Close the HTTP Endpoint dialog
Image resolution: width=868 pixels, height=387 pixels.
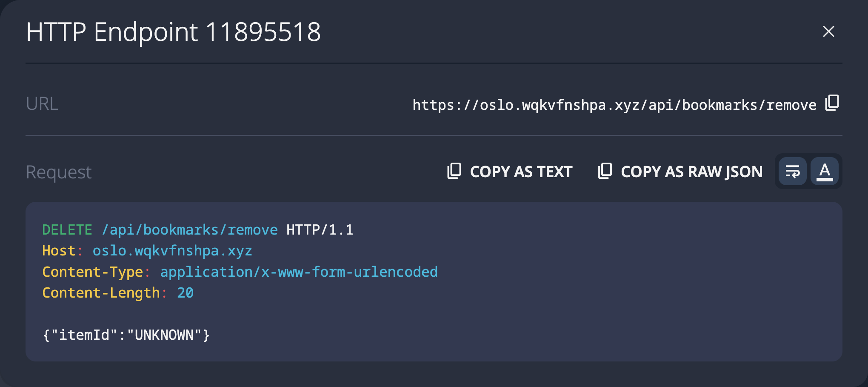click(x=828, y=32)
